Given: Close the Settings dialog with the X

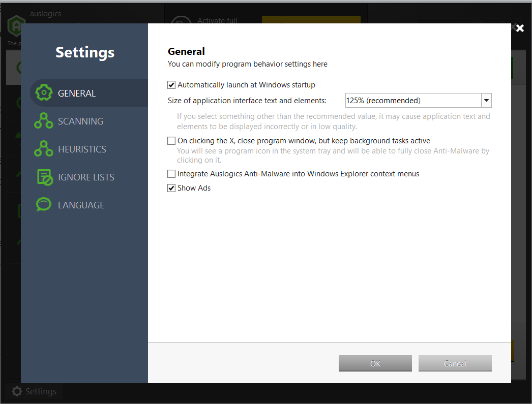Looking at the screenshot, I should pyautogui.click(x=519, y=28).
